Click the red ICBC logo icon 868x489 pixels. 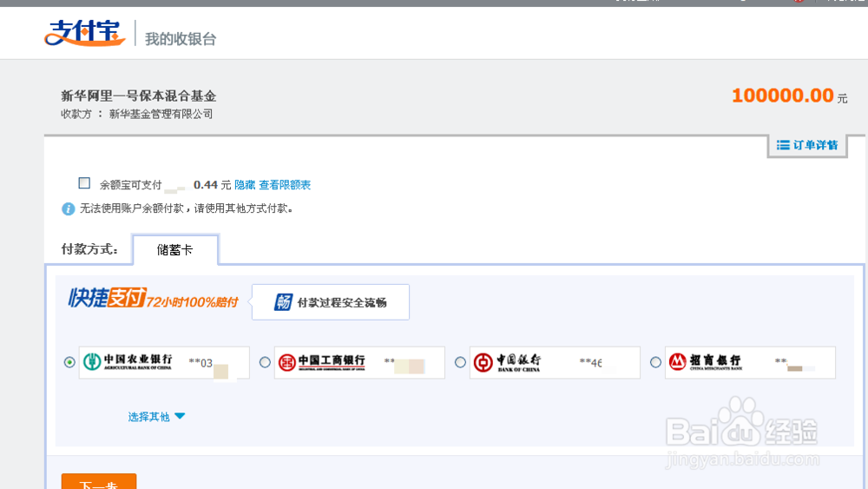[286, 363]
